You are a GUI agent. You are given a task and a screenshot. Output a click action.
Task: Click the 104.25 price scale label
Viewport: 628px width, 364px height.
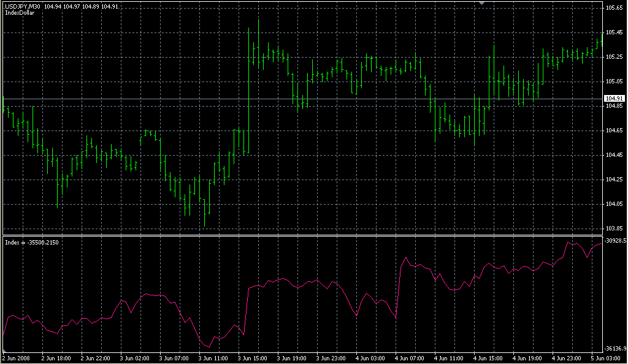point(614,180)
